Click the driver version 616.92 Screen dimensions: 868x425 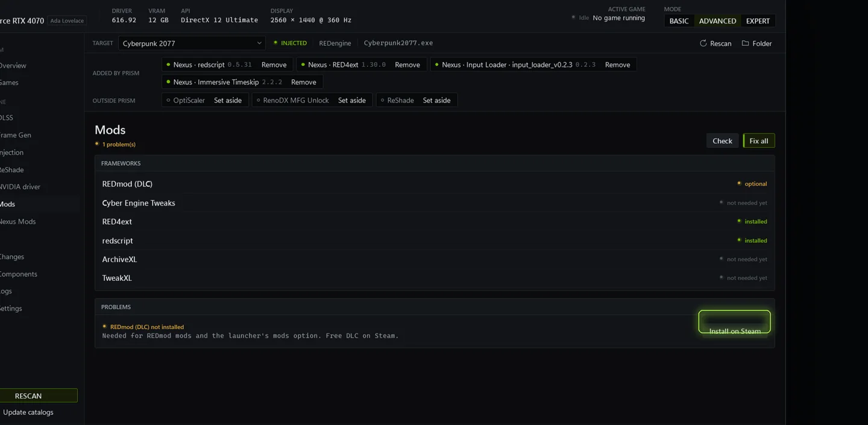124,20
